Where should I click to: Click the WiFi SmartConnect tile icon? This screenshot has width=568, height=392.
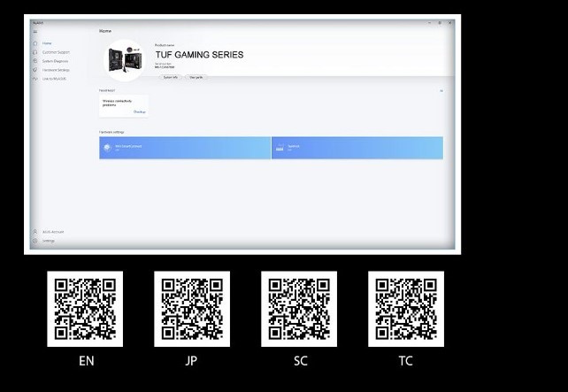[107, 148]
